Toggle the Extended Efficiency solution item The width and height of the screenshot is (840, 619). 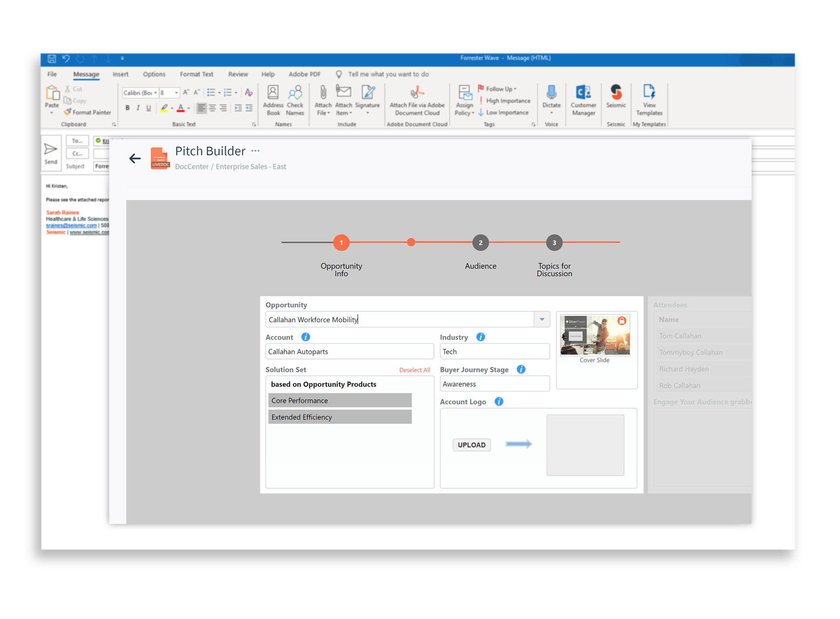pos(340,417)
